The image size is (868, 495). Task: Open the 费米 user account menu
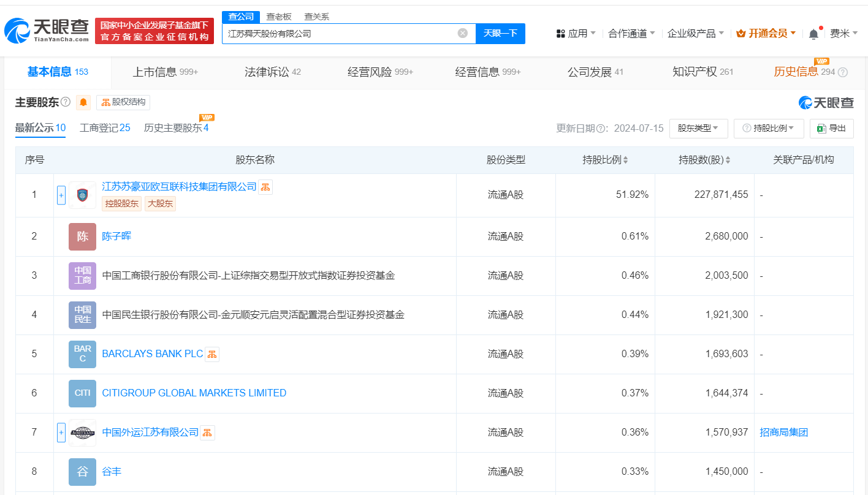click(x=844, y=33)
